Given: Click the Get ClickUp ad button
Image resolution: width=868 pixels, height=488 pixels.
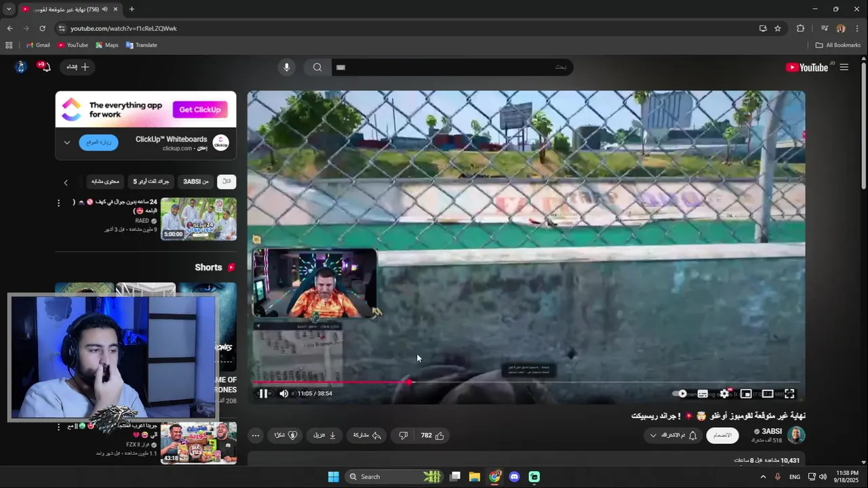Looking at the screenshot, I should tap(199, 110).
